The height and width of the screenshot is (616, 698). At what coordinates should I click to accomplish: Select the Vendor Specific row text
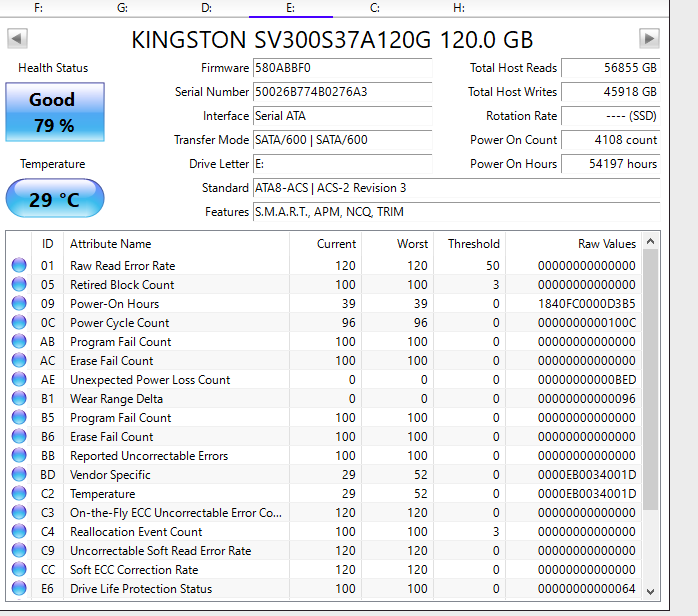[110, 475]
